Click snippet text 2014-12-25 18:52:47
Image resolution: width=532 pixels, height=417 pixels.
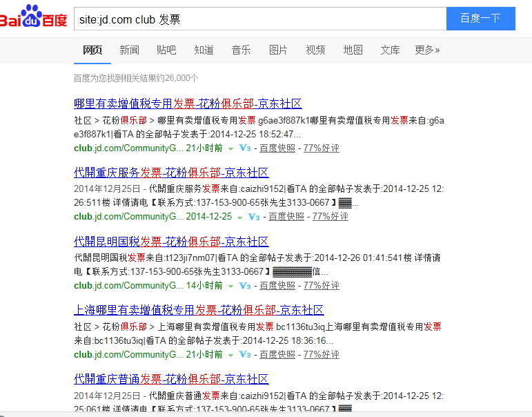(251, 135)
